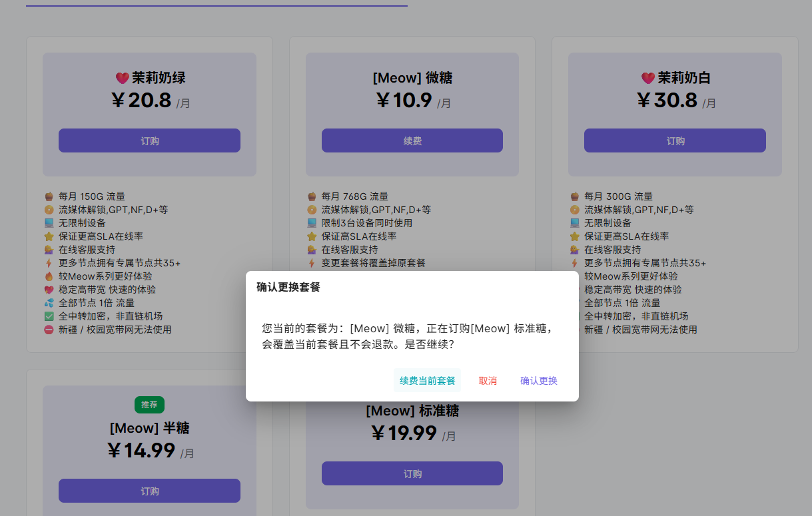Click 订购 button for 茉莉奶白 plan

point(675,140)
